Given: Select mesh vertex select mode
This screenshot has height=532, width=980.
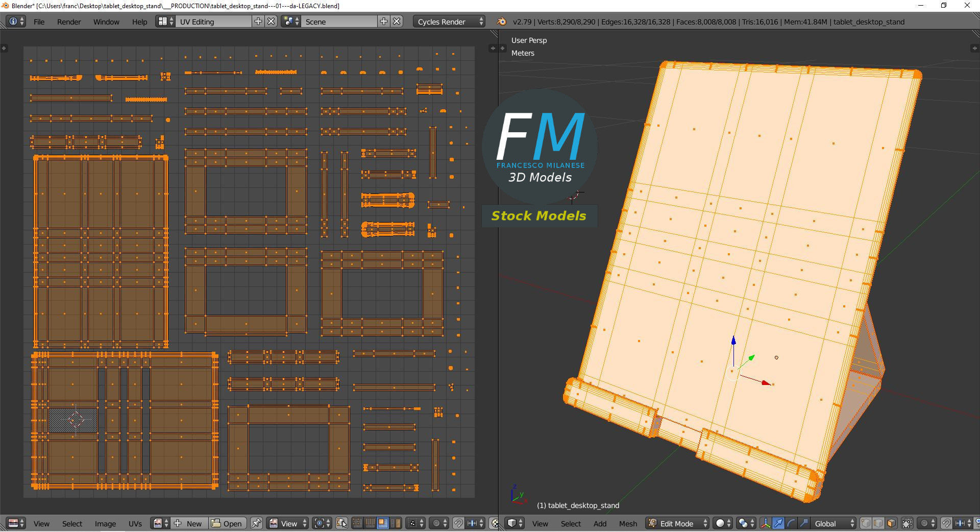Looking at the screenshot, I should (866, 523).
